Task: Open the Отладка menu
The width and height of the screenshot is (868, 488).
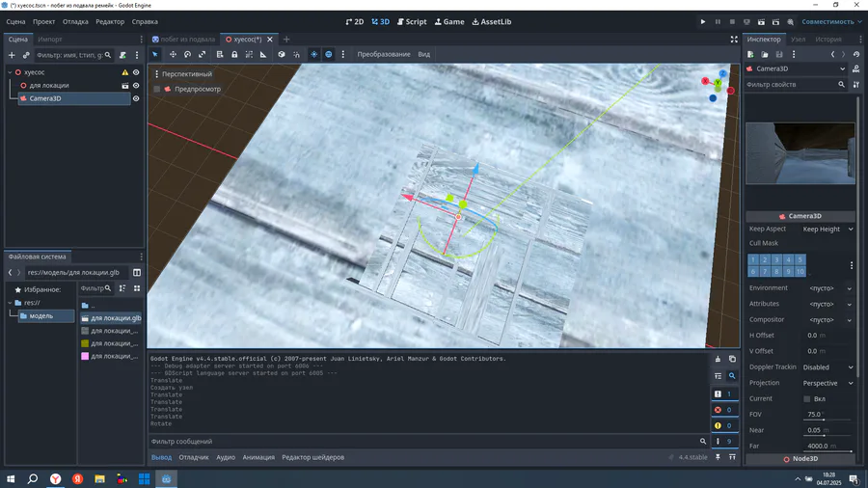Action: pos(75,21)
